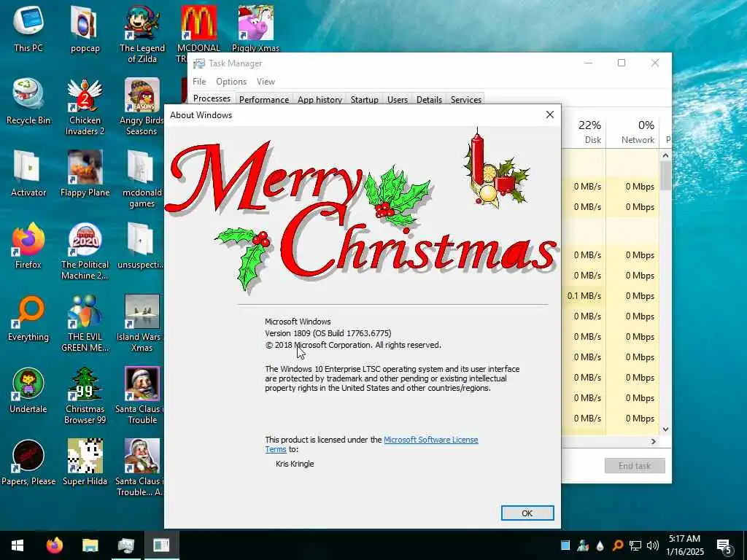Switch to the Users tab
Screen dimensions: 747x560
pos(398,99)
